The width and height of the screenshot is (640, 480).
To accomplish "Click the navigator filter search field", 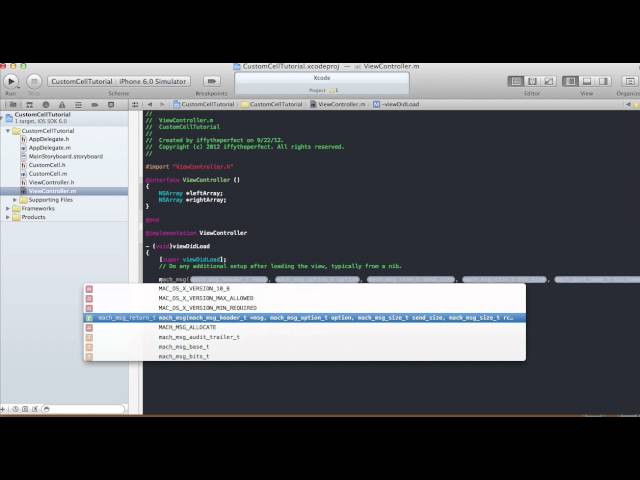I will click(83, 409).
